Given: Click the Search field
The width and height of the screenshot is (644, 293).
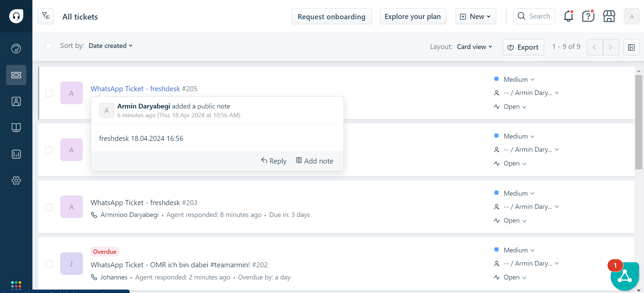Looking at the screenshot, I should (534, 16).
